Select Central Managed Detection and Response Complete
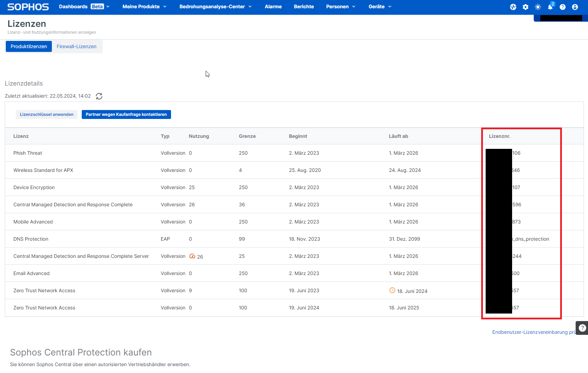 (x=294, y=205)
